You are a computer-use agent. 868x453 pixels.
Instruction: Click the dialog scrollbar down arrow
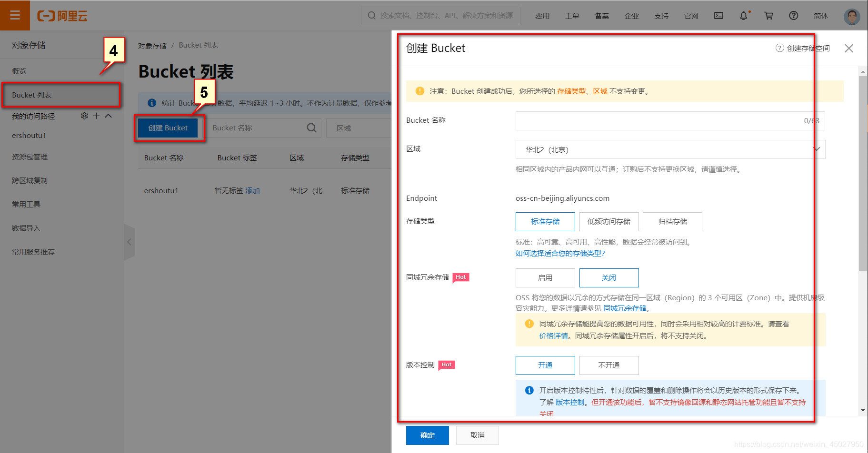pos(863,411)
